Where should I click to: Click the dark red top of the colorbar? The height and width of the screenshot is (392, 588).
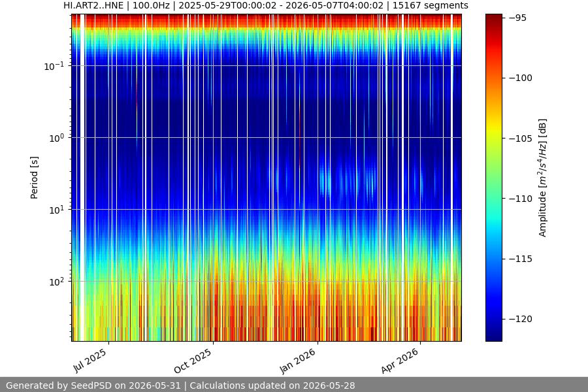(x=493, y=20)
